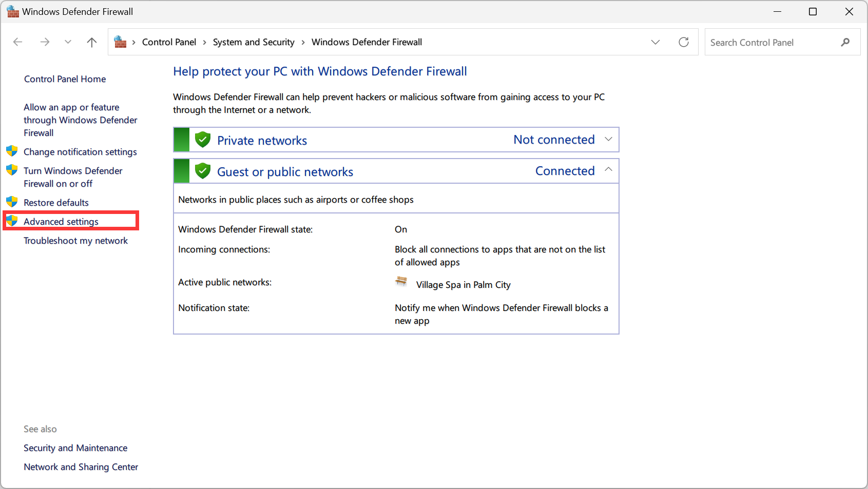This screenshot has height=489, width=868.
Task: Minimize the Windows Defender Firewall window
Action: coord(778,11)
